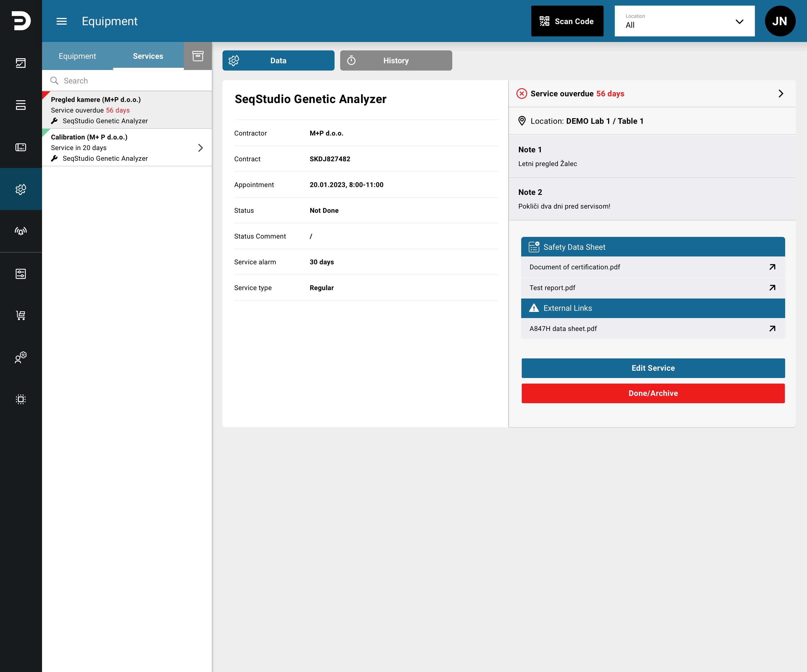Click the SKDJ827482 contract value

(x=330, y=159)
